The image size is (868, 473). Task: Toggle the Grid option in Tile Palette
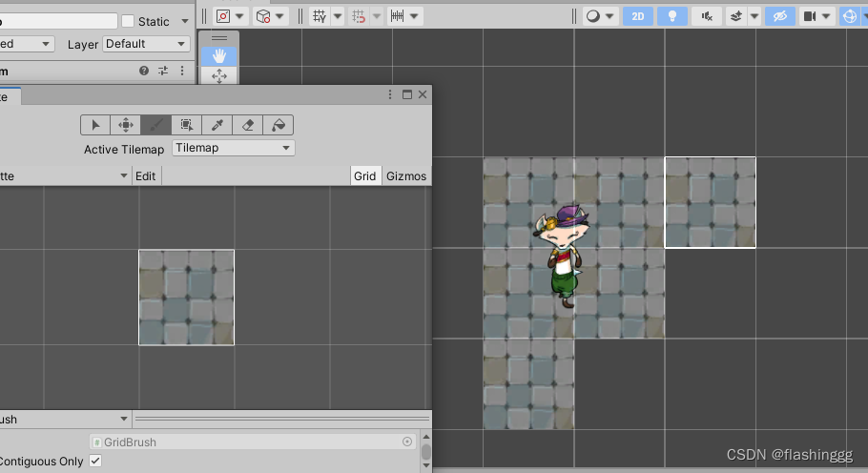[364, 175]
